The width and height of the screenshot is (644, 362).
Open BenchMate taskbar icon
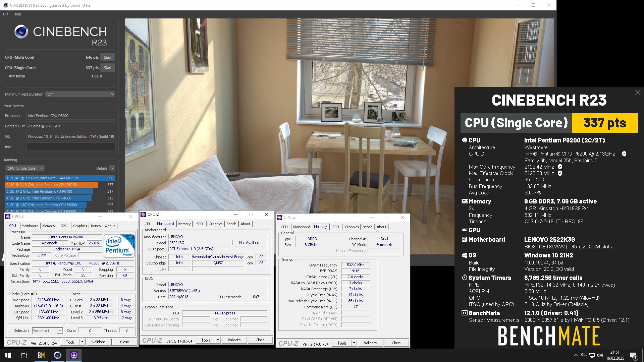click(x=41, y=355)
